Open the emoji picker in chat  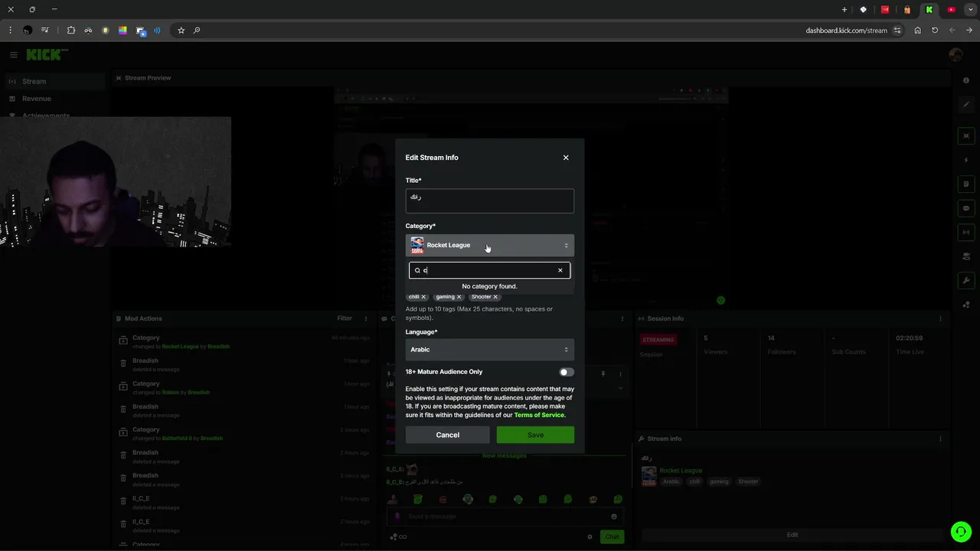614,517
